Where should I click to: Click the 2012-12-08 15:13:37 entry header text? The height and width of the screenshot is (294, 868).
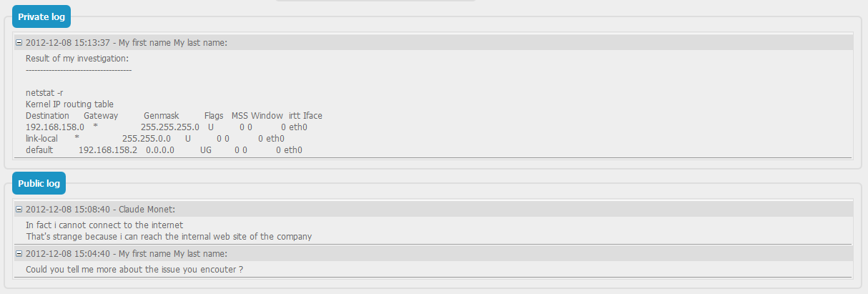[x=126, y=43]
